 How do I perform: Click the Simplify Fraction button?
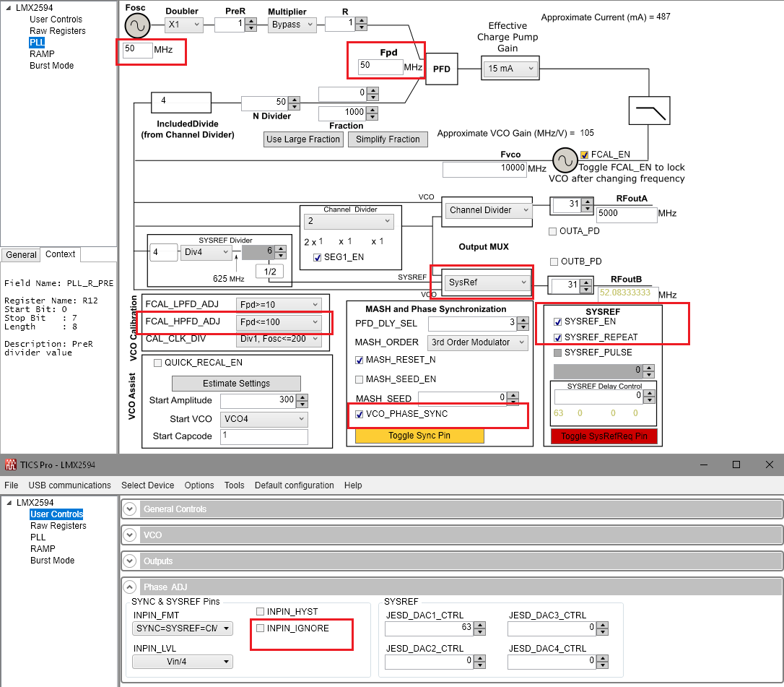coord(388,139)
